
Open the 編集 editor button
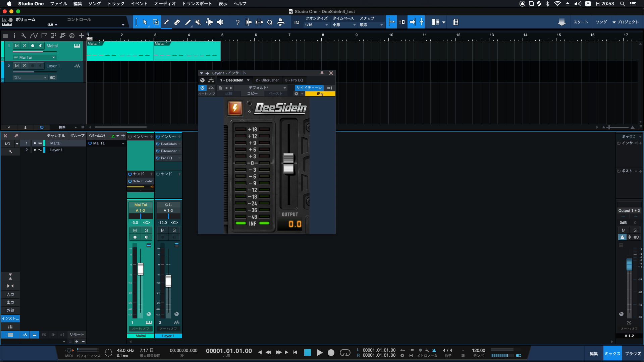pyautogui.click(x=594, y=354)
